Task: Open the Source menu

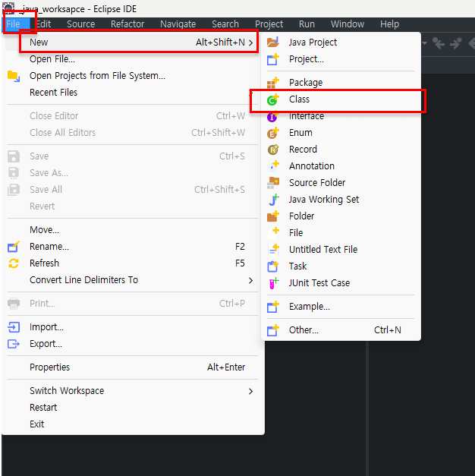Action: [x=80, y=24]
